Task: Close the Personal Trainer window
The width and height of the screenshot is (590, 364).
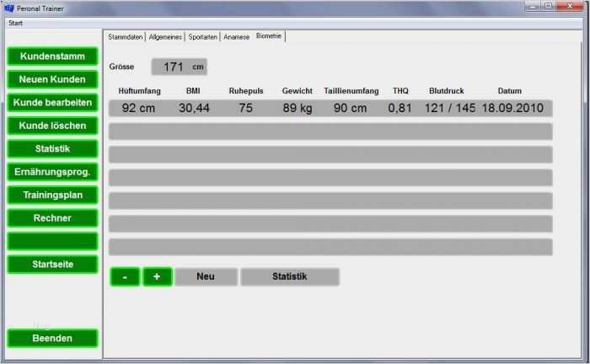Action: pyautogui.click(x=570, y=6)
